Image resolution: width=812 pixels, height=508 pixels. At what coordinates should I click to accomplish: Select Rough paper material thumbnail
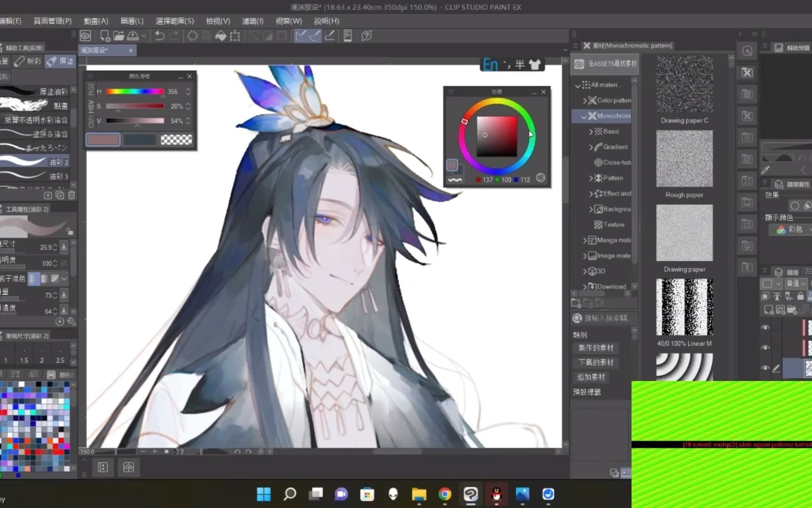[x=684, y=159]
